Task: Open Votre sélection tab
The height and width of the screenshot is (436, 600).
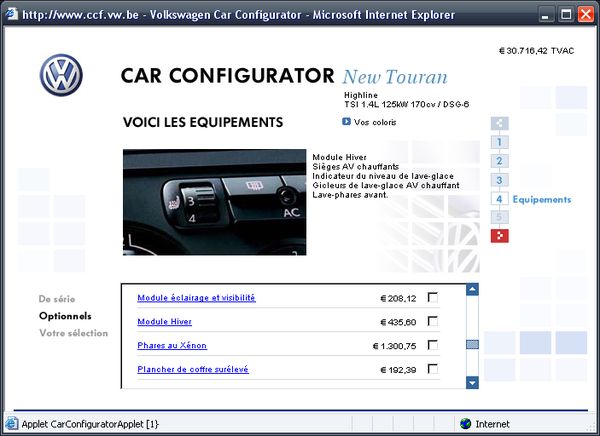Action: [x=73, y=333]
